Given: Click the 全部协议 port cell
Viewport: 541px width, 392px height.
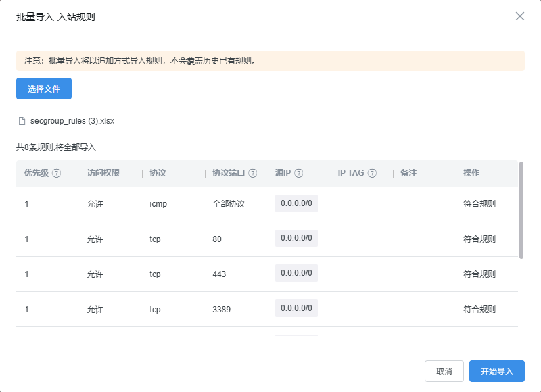Looking at the screenshot, I should click(229, 203).
